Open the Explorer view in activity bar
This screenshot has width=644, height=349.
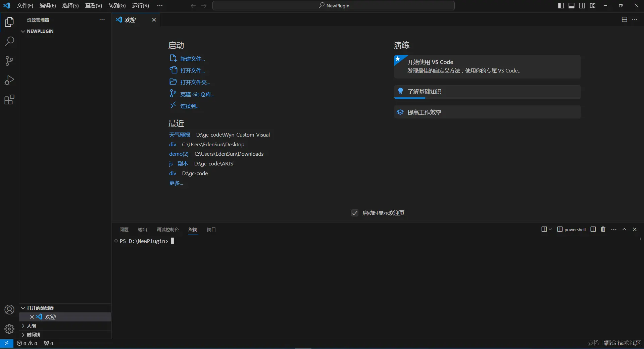(9, 22)
